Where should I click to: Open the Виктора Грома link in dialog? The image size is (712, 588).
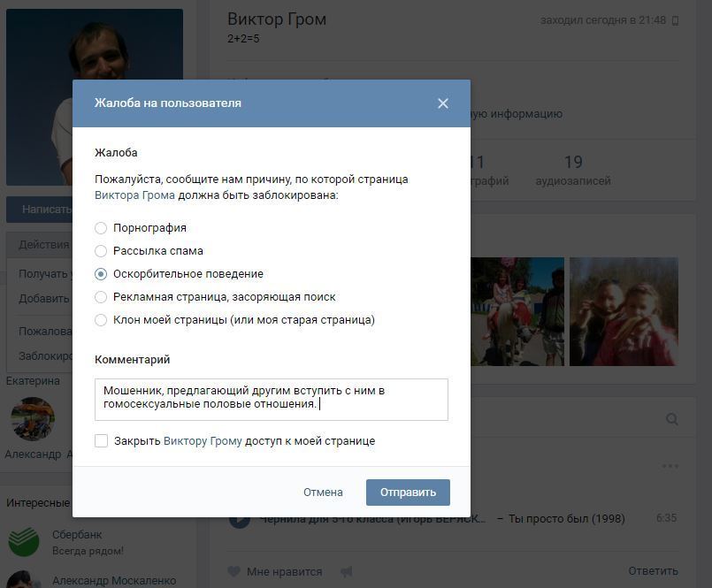134,195
